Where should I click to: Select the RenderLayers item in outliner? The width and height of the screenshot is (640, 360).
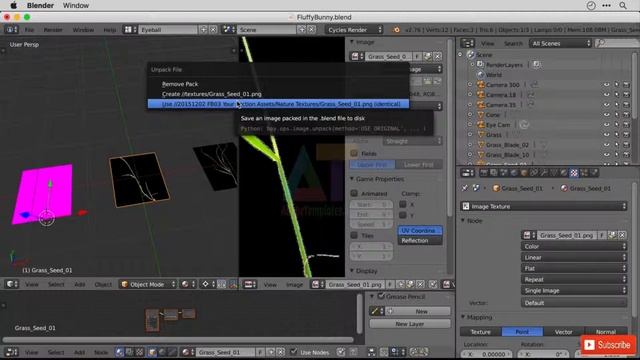coord(504,65)
